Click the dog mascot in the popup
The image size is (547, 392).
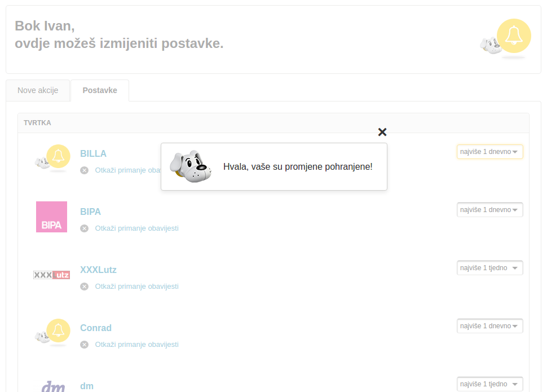191,167
